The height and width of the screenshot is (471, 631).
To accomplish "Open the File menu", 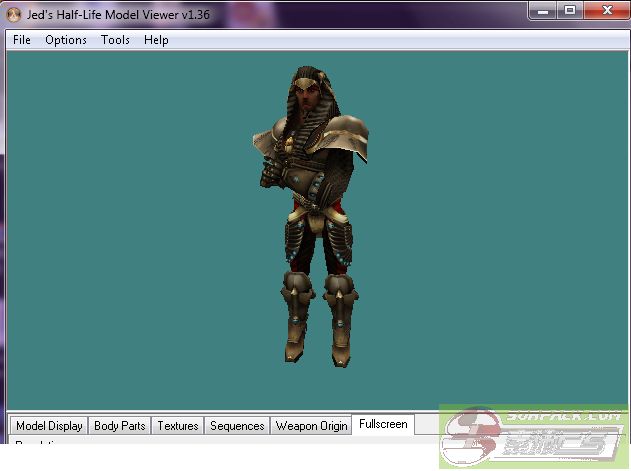I will 22,40.
